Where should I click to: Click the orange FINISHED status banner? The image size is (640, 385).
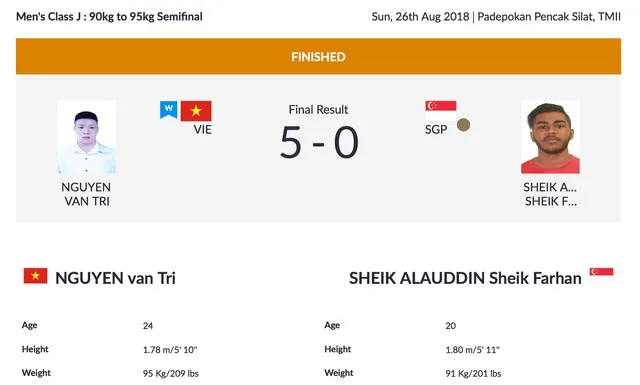click(x=318, y=56)
